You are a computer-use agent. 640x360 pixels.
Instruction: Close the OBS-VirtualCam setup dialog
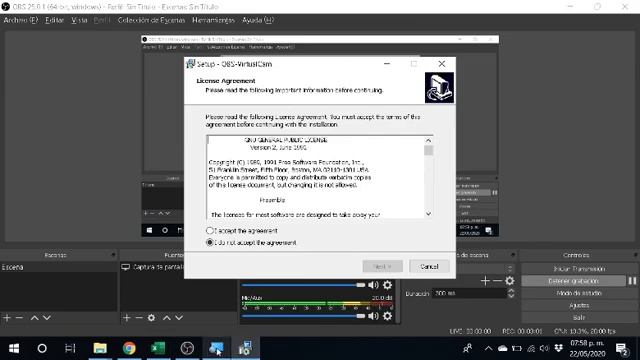442,64
